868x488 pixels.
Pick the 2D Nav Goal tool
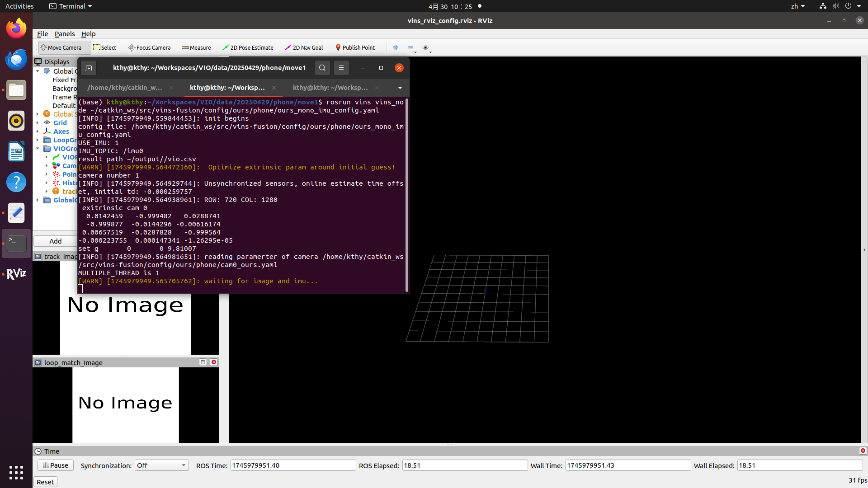click(x=304, y=47)
